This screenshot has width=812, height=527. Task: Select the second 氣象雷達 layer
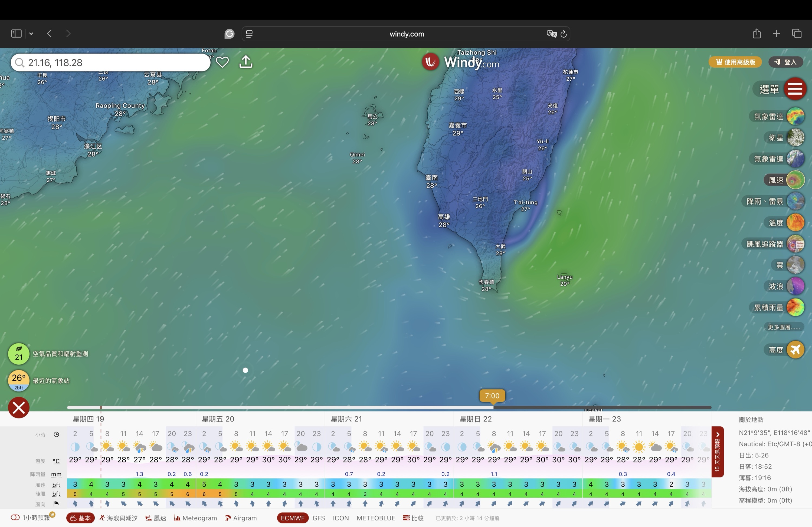[x=795, y=159]
